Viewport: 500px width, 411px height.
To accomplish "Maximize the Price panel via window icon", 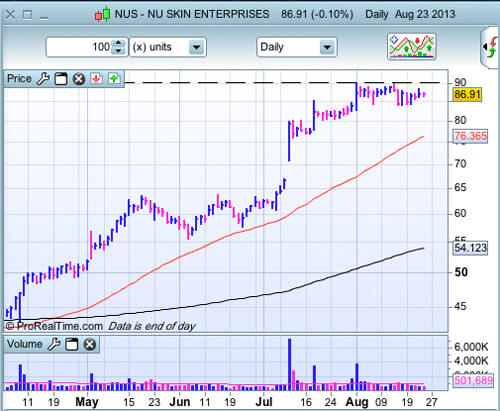I will [61, 79].
